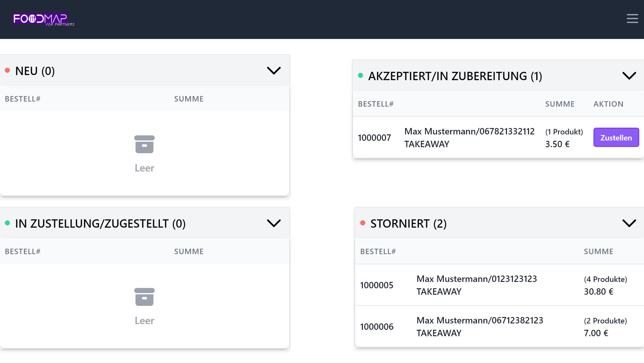Collapse the In Zustellung/Zugestellt panel chevron

[274, 223]
